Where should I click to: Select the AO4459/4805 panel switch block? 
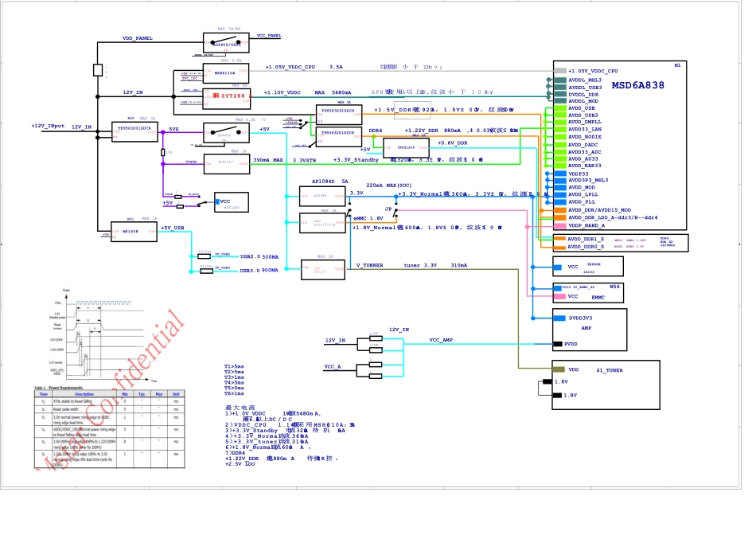coord(225,43)
